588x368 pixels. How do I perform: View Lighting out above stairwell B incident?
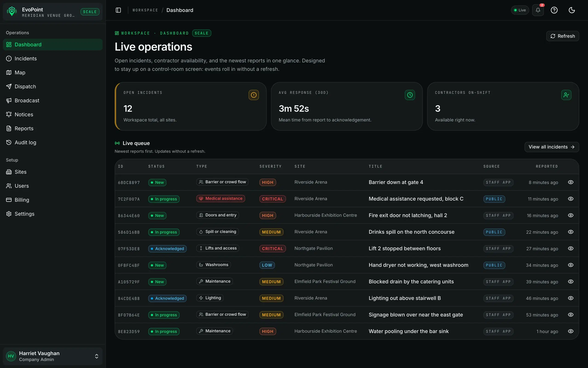(x=571, y=298)
